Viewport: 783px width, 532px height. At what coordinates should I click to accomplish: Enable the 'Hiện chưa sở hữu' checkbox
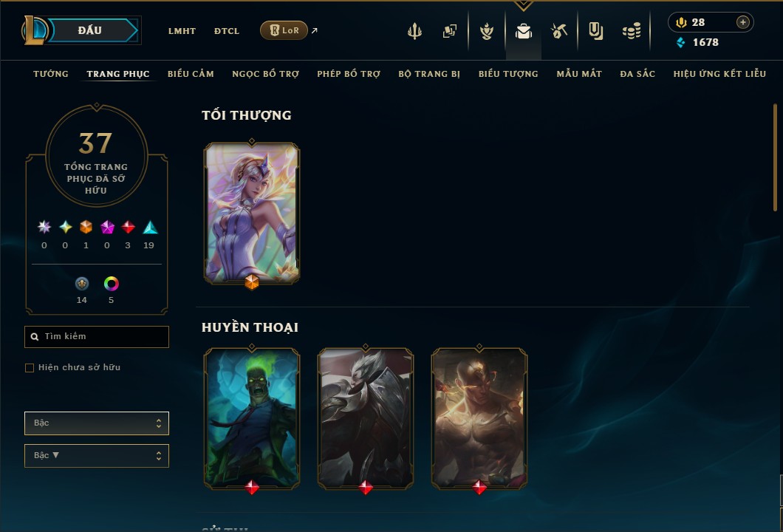[30, 368]
